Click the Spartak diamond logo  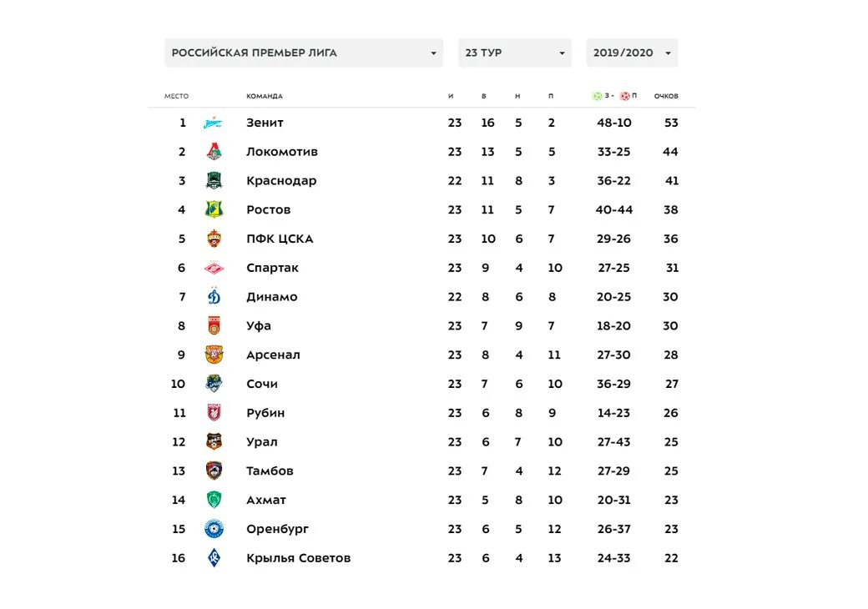click(x=214, y=268)
